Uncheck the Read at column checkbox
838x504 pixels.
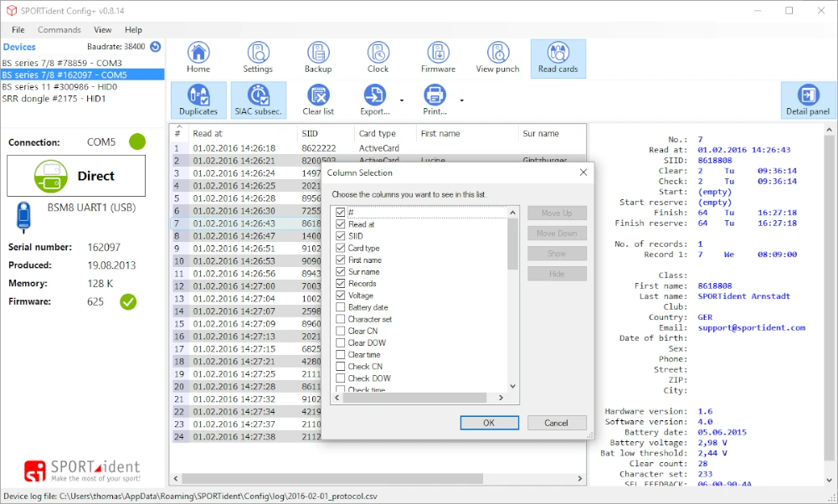[x=341, y=224]
